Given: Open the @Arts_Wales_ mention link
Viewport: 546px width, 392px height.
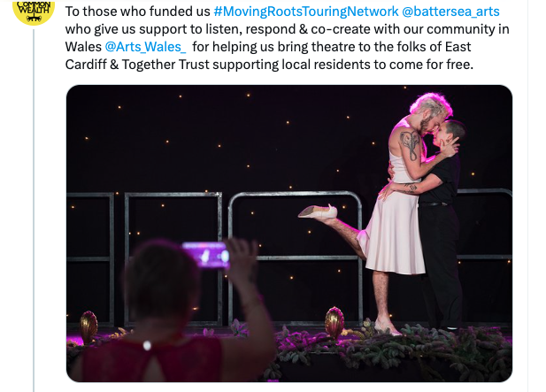Looking at the screenshot, I should point(145,47).
